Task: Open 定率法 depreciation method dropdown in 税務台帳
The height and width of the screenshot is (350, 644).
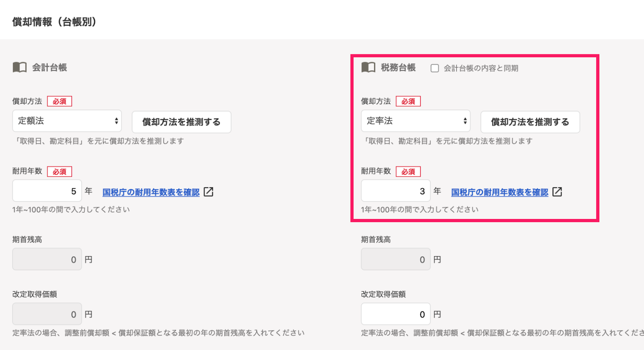Action: pyautogui.click(x=415, y=121)
